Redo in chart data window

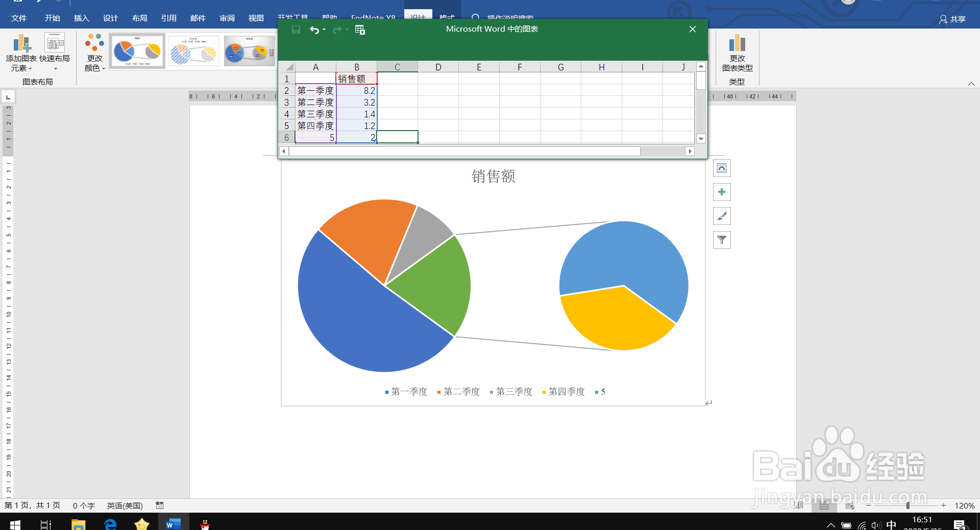tap(337, 30)
